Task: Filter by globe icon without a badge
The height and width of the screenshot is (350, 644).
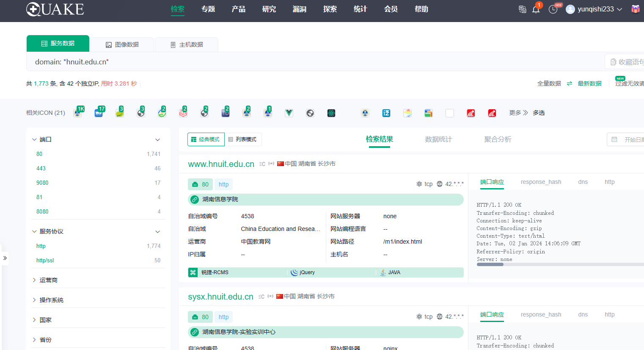Action: [310, 113]
